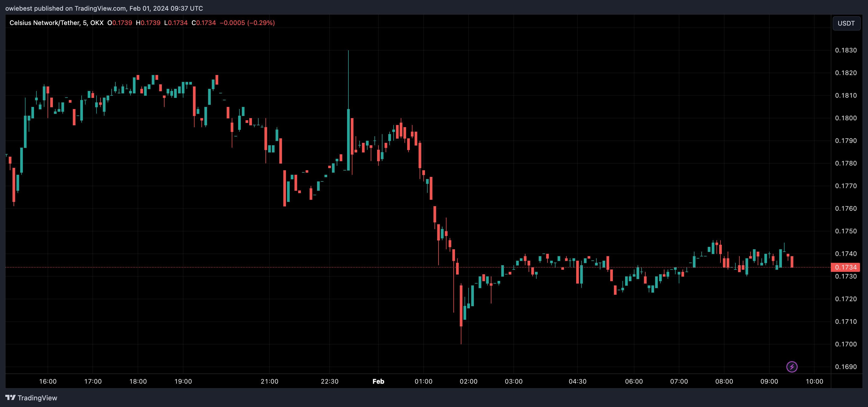Click the TradingView logo at bottom left
Screen dimensions: 868x407
click(31, 398)
